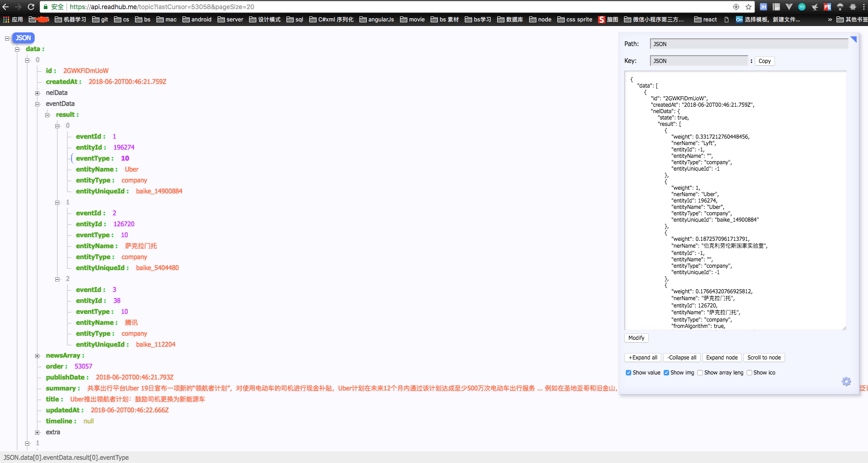Show hidden bookmarks with the » chevron
The width and height of the screenshot is (868, 463).
(830, 20)
